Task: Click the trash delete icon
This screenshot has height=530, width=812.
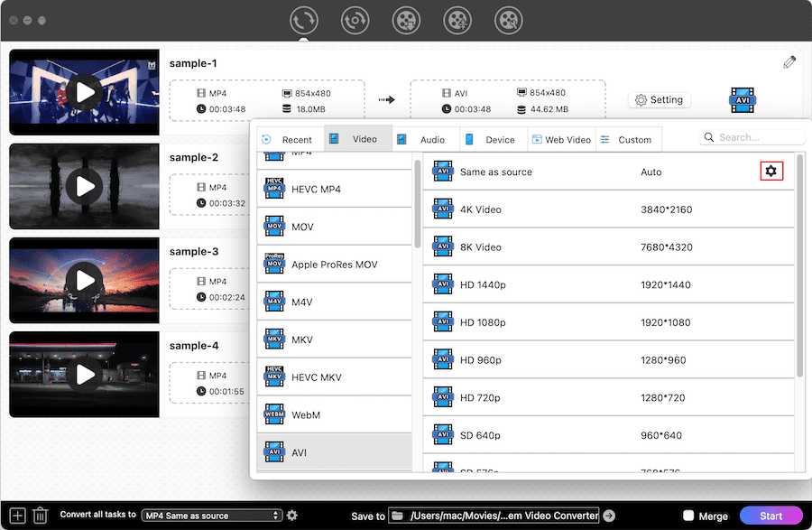Action: point(40,516)
